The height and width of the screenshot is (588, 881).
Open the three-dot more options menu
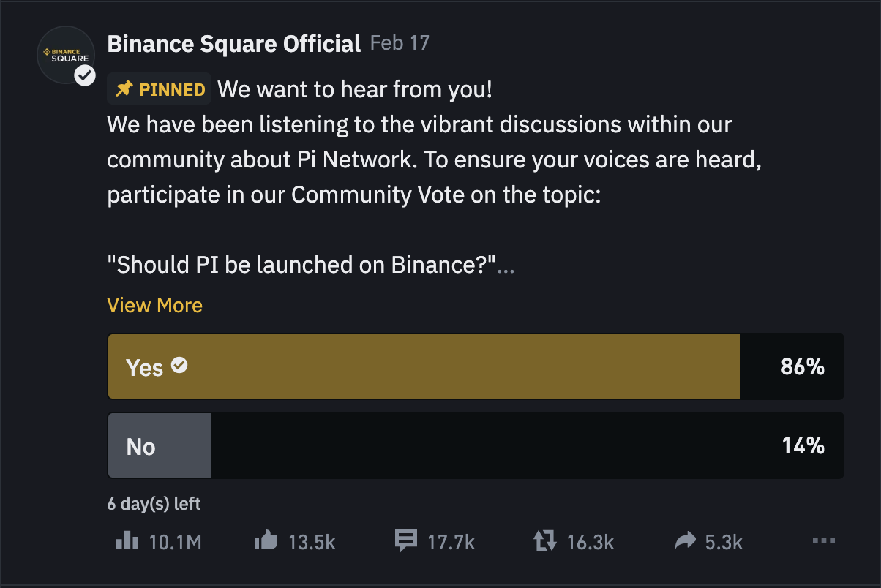coord(824,541)
